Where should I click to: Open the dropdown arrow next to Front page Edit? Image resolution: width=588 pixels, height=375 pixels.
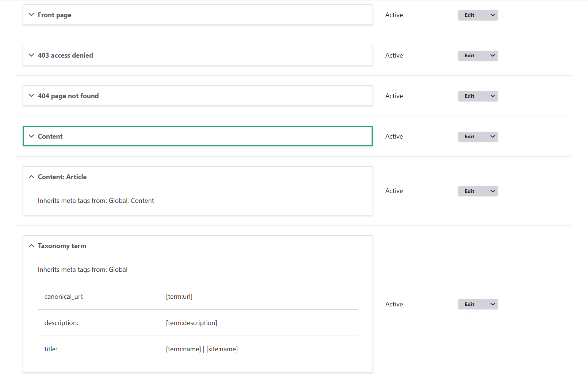pyautogui.click(x=492, y=15)
